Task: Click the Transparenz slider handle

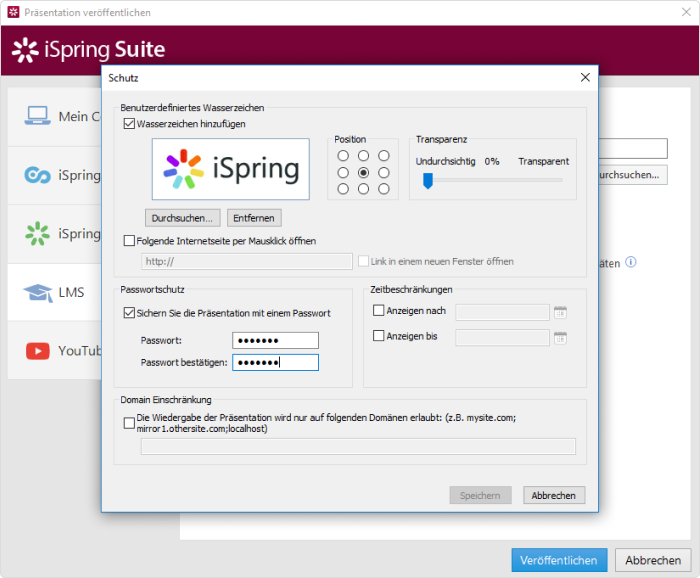Action: (428, 181)
